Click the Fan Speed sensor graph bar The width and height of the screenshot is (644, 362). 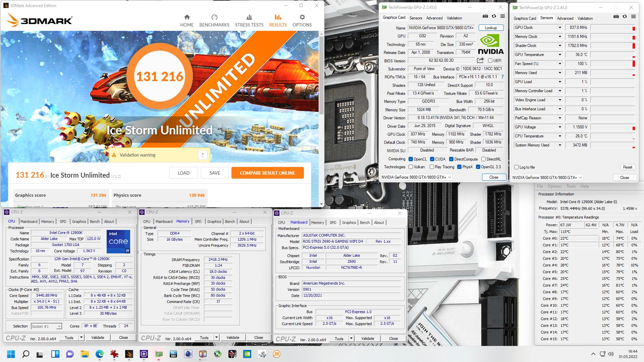pyautogui.click(x=613, y=64)
